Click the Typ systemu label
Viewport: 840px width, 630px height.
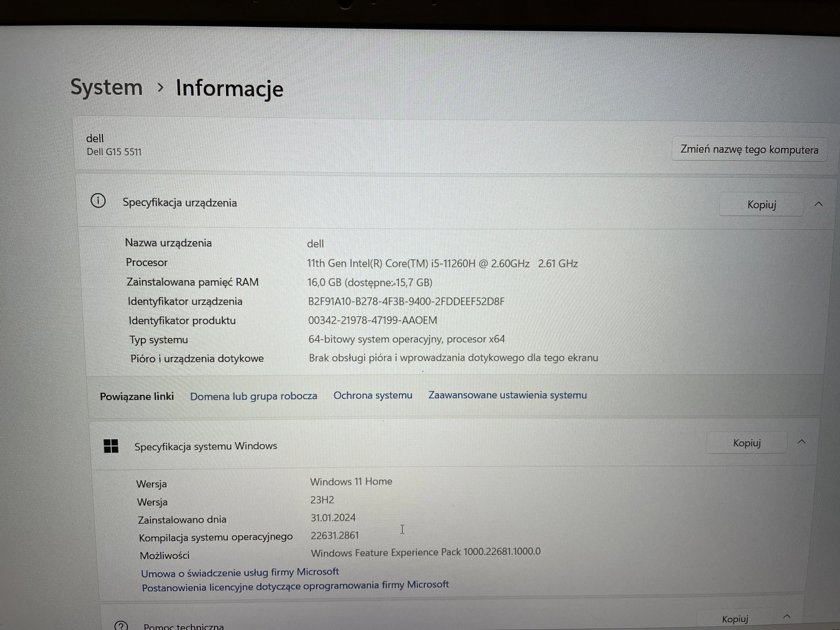pos(158,340)
